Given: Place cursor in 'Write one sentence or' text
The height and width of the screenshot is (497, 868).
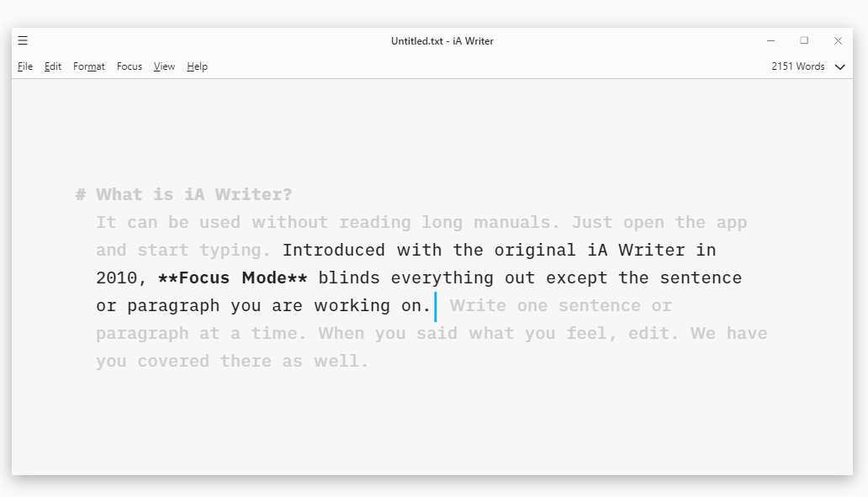Looking at the screenshot, I should coord(560,306).
